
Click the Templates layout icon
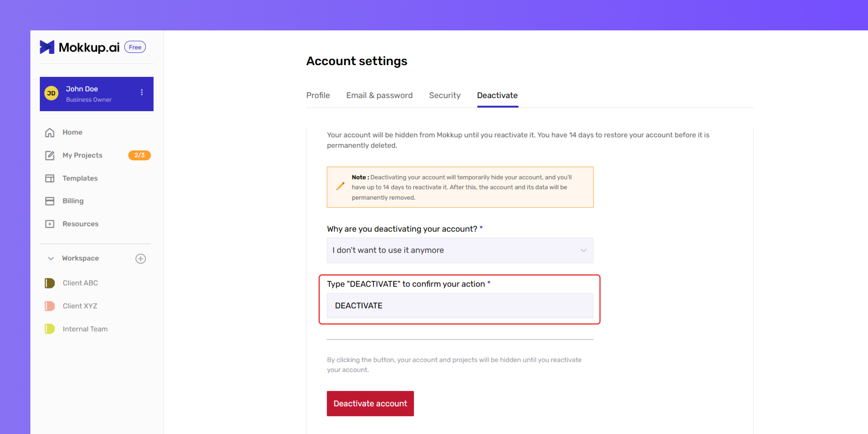(50, 178)
